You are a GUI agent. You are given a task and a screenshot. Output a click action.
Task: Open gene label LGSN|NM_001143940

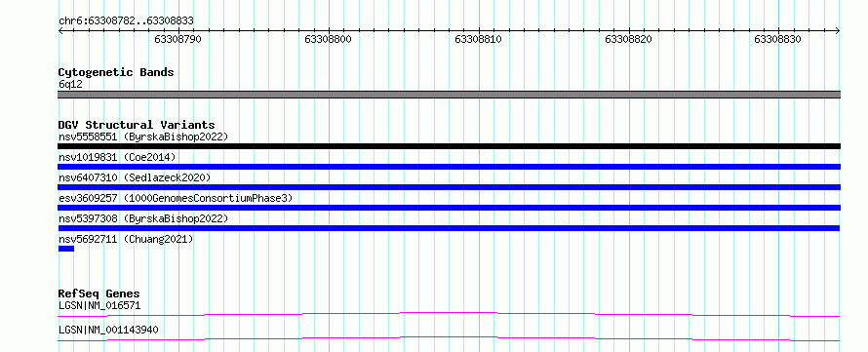tap(108, 331)
